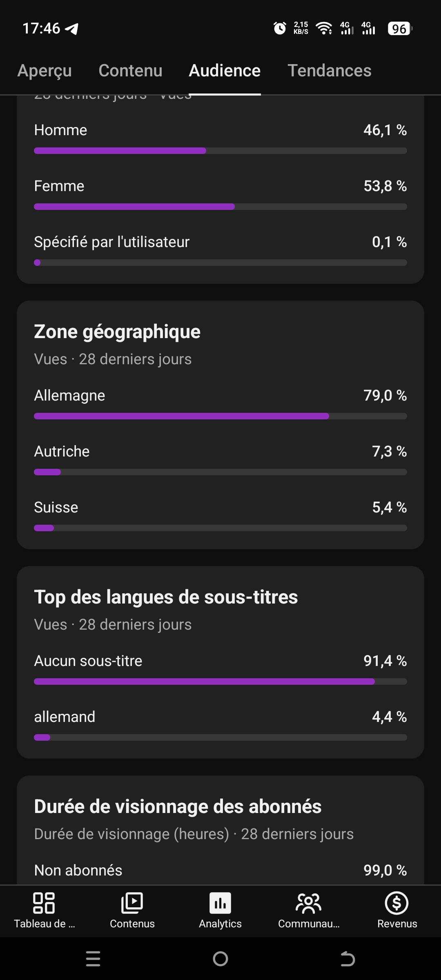Open the Tendances tab
The height and width of the screenshot is (980, 441).
click(330, 71)
